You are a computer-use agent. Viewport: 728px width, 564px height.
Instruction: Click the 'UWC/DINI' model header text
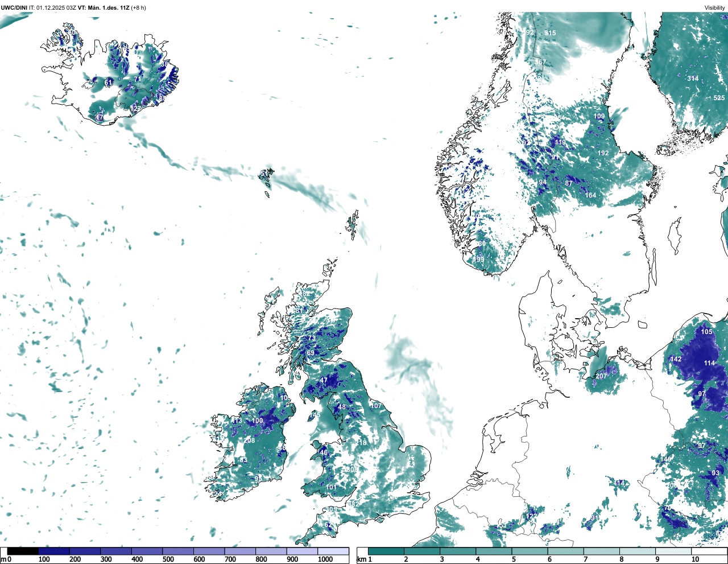14,7
